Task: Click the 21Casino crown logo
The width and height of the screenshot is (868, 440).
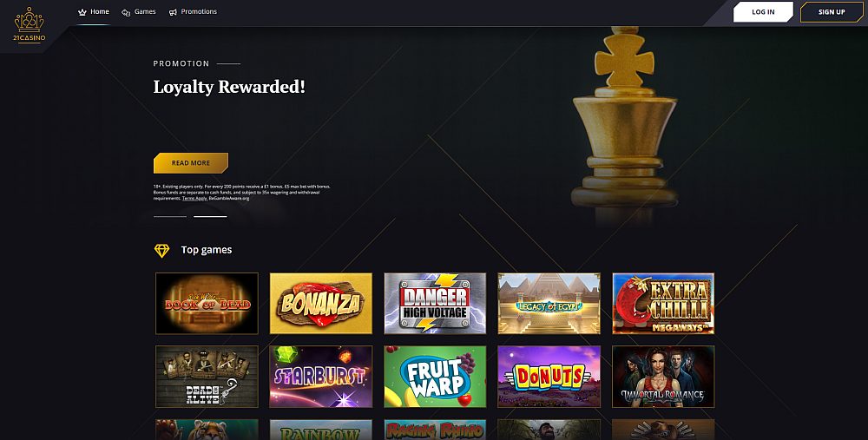Action: [30, 25]
